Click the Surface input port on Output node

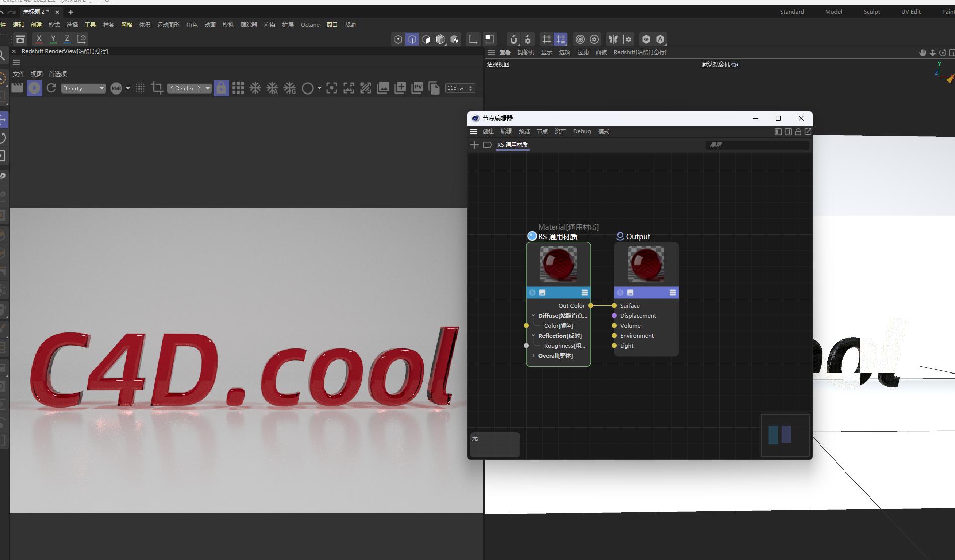[x=614, y=306]
